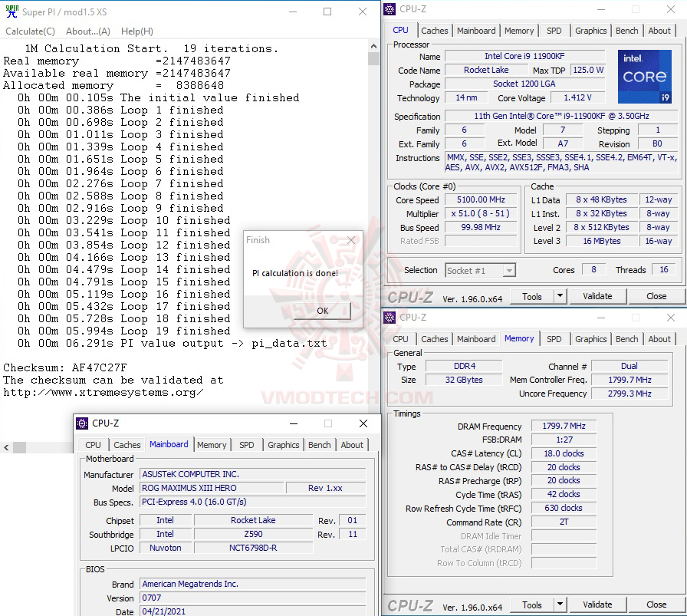The height and width of the screenshot is (616, 687).
Task: Switch to Memory tab in top CPU-Z window
Action: (519, 31)
